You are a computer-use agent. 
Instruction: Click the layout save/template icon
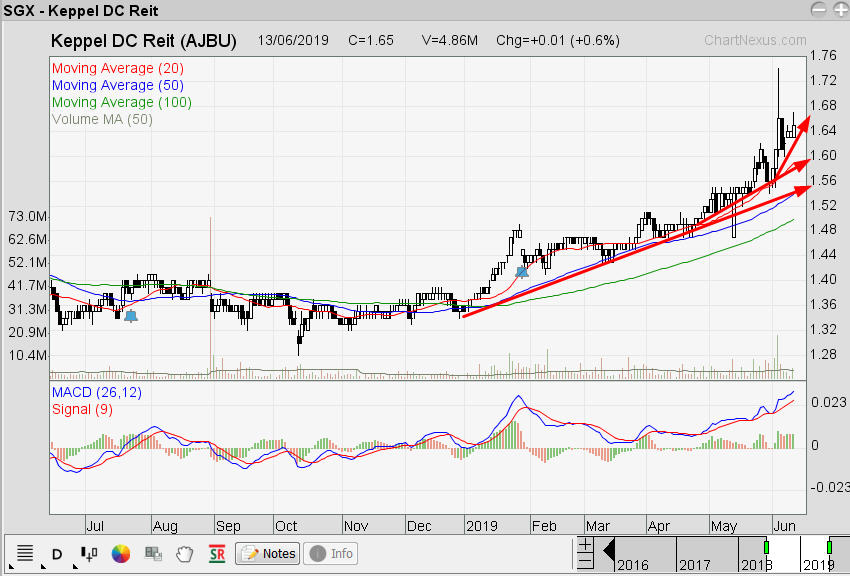coord(153,553)
